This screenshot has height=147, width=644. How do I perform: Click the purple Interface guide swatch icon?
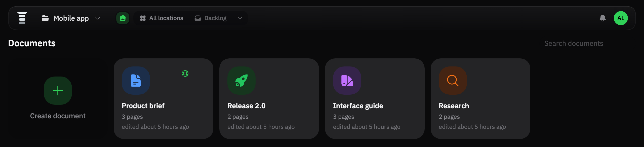tap(347, 81)
